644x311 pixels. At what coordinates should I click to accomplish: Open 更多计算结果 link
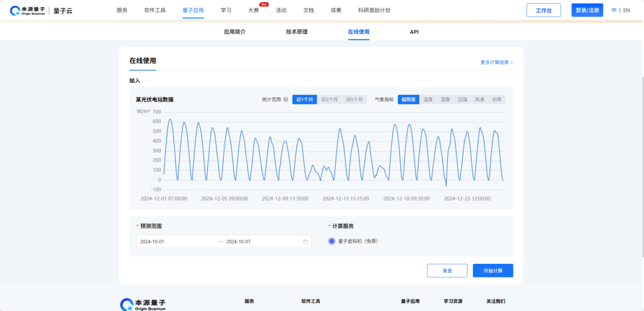(x=497, y=63)
